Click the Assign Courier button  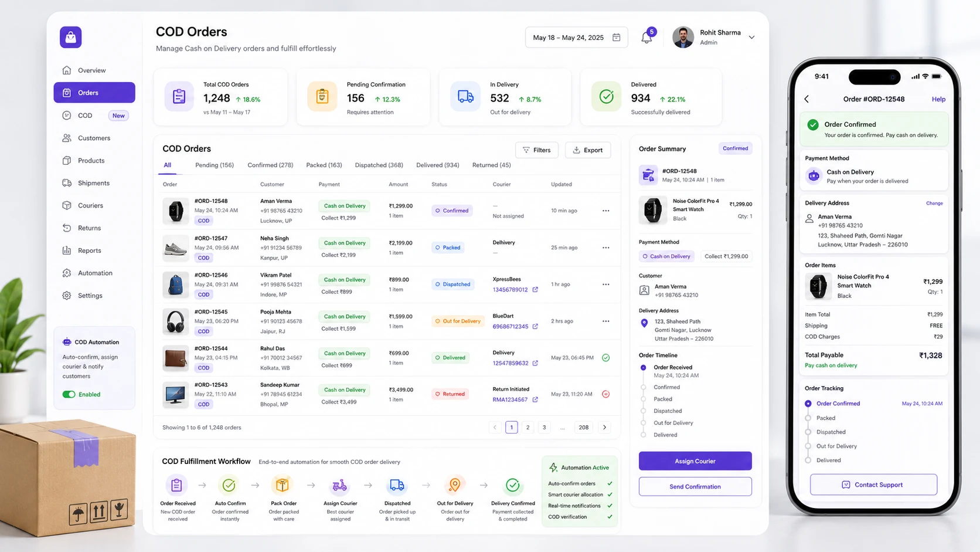[x=695, y=461]
